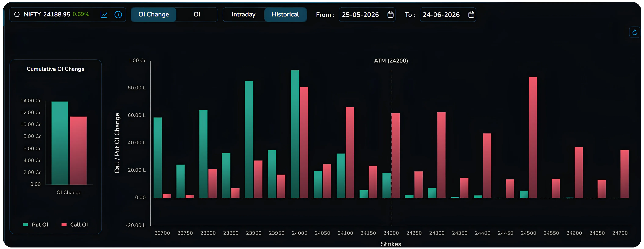This screenshot has height=249, width=644.
Task: Click the info circle icon
Action: 118,14
